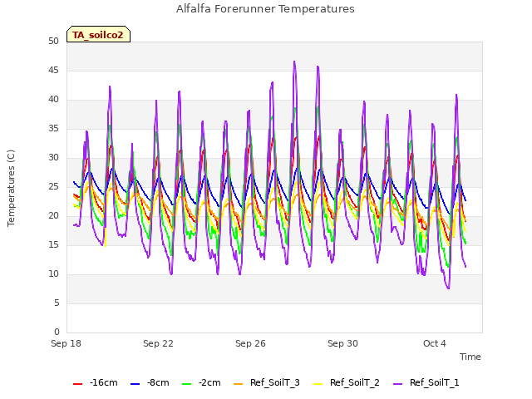
Task: Click the 0 y-axis tick label
Action: tap(57, 332)
